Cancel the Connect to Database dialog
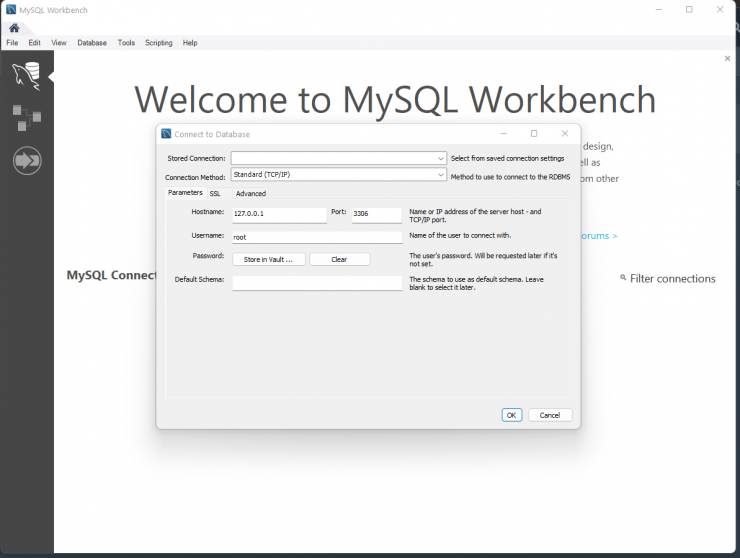740x558 pixels. (550, 415)
